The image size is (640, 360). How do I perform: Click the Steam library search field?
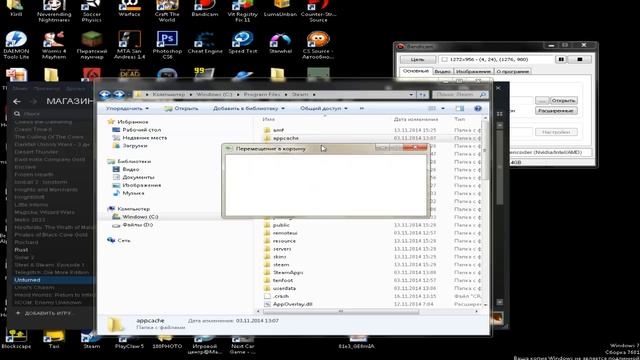pos(51,114)
